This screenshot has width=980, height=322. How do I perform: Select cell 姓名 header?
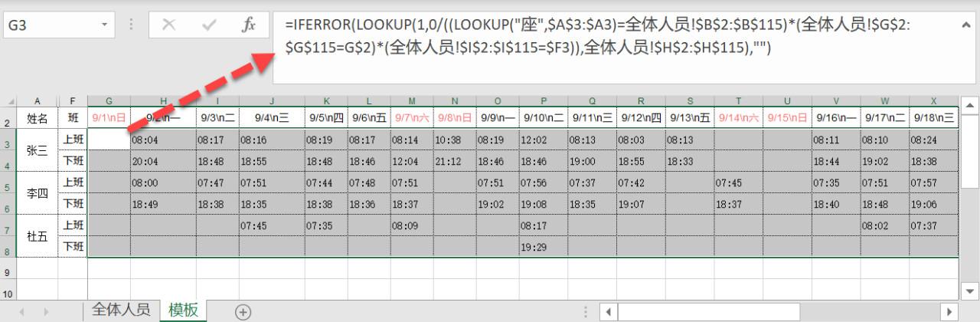38,119
